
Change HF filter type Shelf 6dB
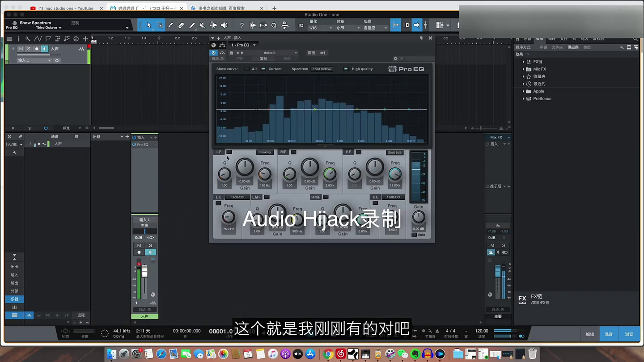tap(394, 152)
